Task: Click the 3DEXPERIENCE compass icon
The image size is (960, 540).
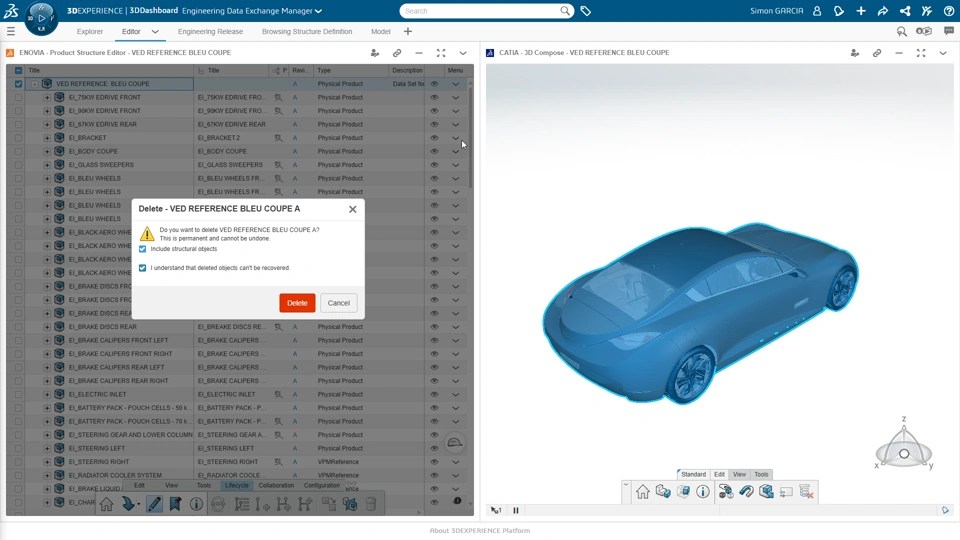Action: [41, 17]
